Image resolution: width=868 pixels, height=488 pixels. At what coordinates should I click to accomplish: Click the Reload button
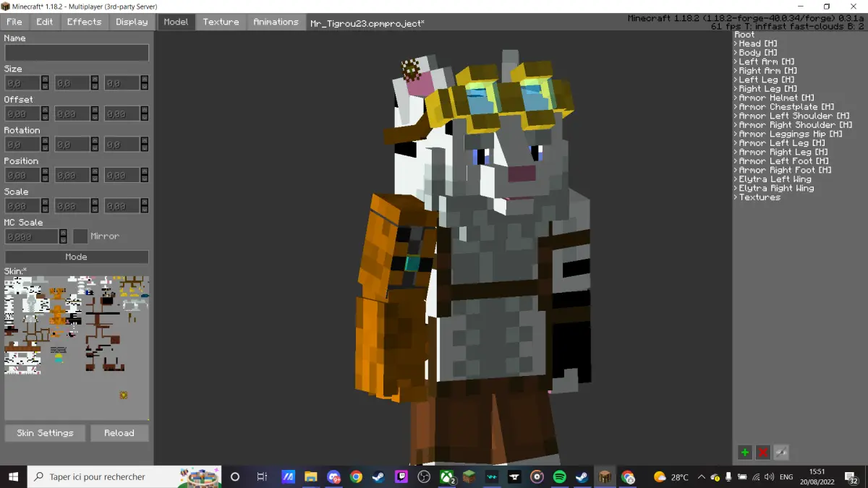click(x=119, y=433)
